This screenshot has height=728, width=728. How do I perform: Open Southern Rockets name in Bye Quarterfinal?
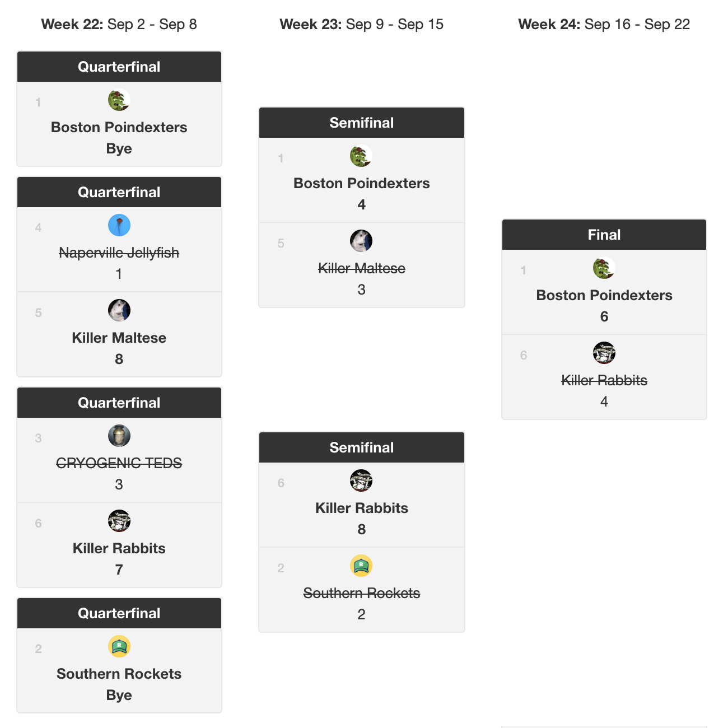pyautogui.click(x=119, y=674)
